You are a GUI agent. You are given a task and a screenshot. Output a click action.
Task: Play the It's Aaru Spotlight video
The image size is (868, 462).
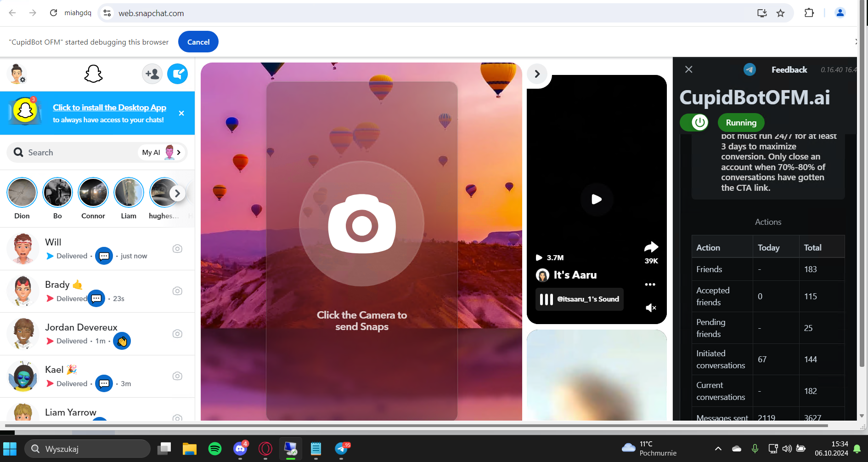click(597, 199)
